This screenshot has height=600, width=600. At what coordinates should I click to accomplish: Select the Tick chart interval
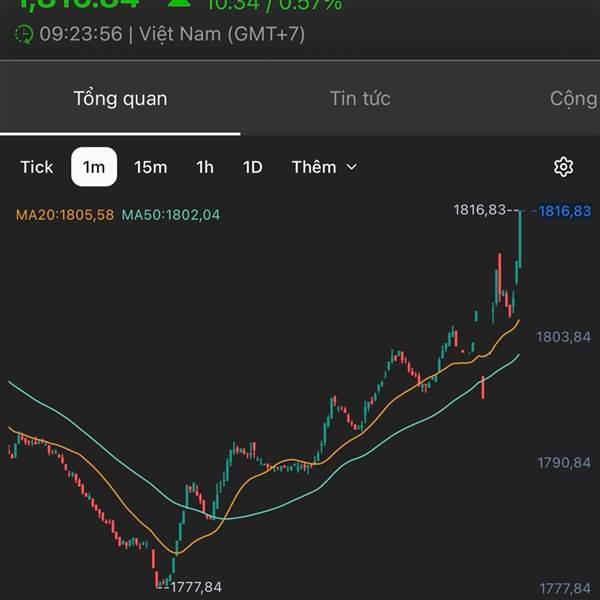(x=37, y=167)
